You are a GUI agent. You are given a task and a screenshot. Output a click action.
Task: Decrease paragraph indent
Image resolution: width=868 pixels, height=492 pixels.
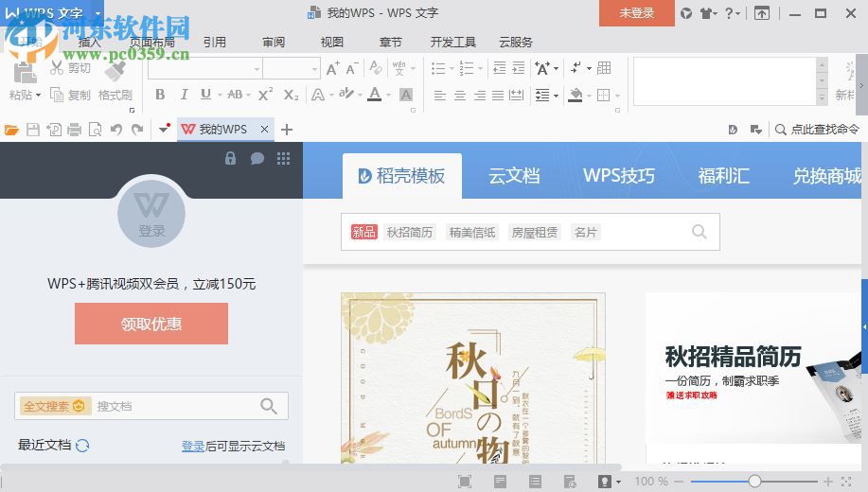click(x=500, y=68)
